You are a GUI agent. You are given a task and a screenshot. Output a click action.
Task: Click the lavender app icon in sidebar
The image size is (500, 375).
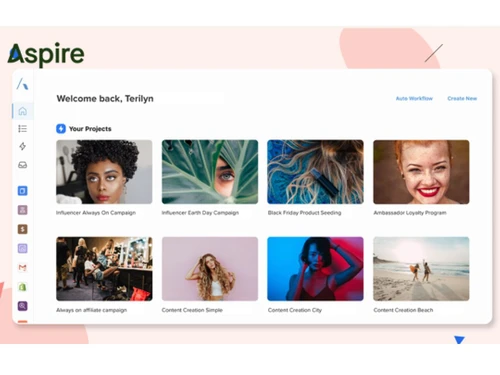click(23, 248)
